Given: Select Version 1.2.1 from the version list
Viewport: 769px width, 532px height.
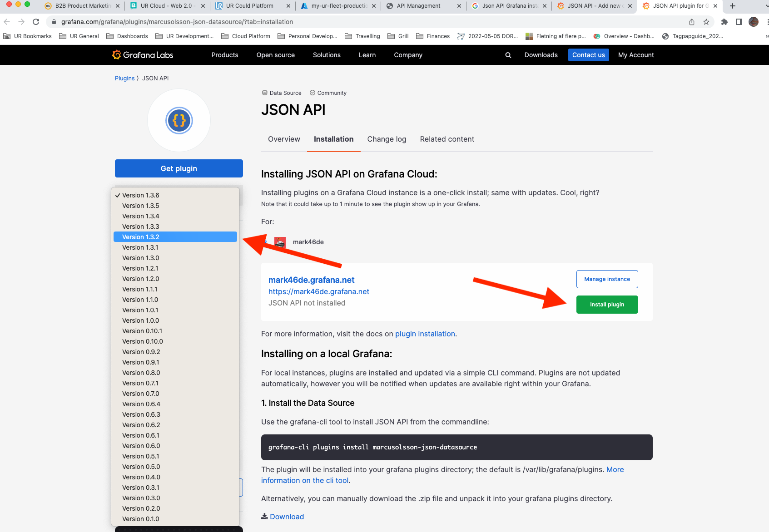Looking at the screenshot, I should click(140, 268).
